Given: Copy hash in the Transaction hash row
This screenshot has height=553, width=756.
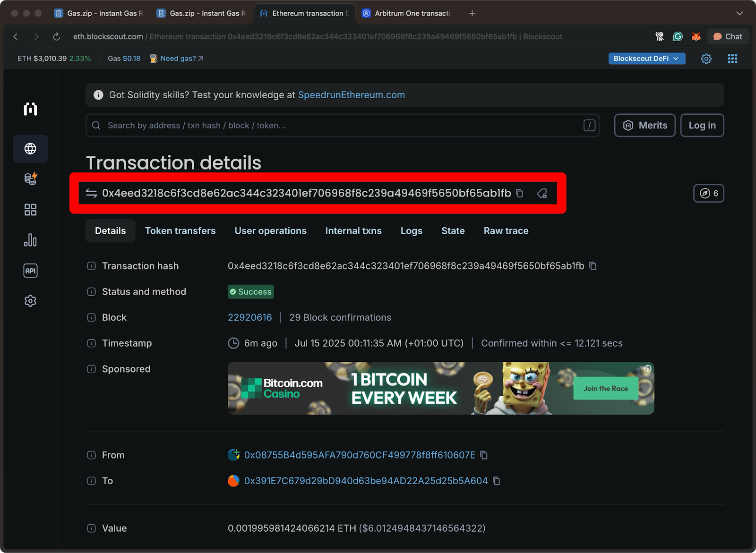Looking at the screenshot, I should [593, 266].
